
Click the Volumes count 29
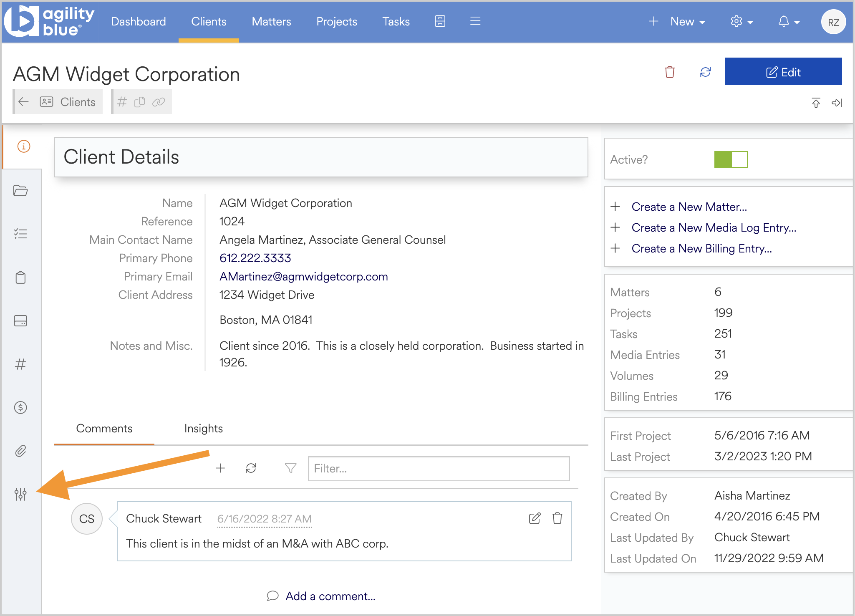[721, 375]
